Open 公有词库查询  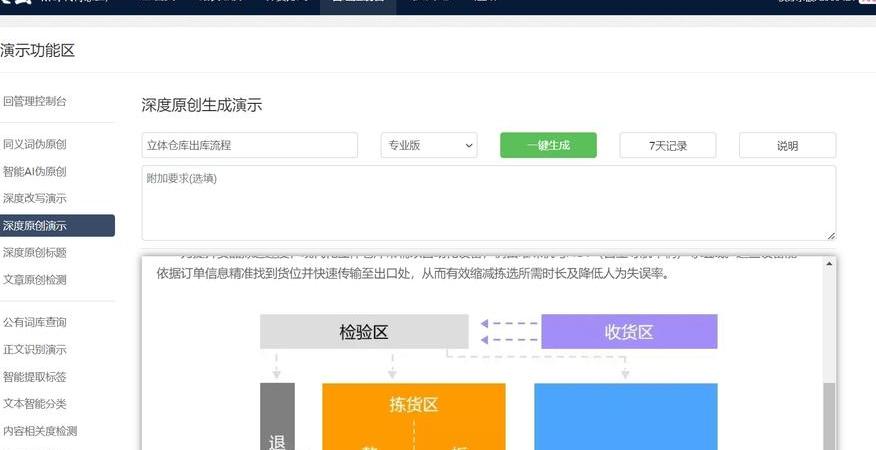[x=35, y=323]
